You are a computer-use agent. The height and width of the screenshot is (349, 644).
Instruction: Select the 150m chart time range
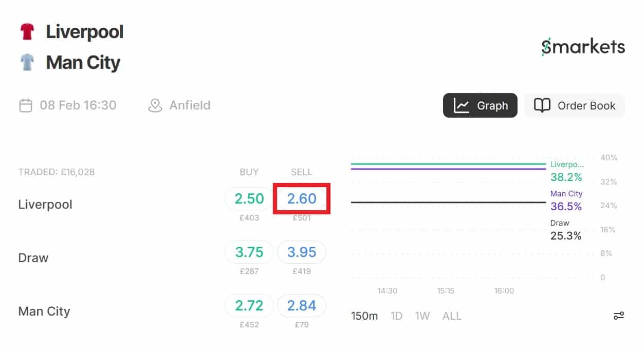click(x=364, y=316)
